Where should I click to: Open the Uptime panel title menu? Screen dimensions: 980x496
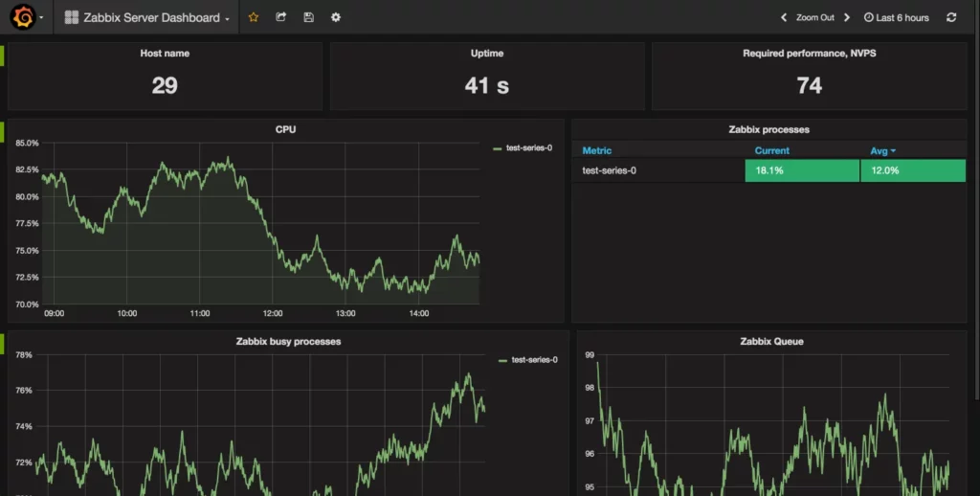[487, 54]
